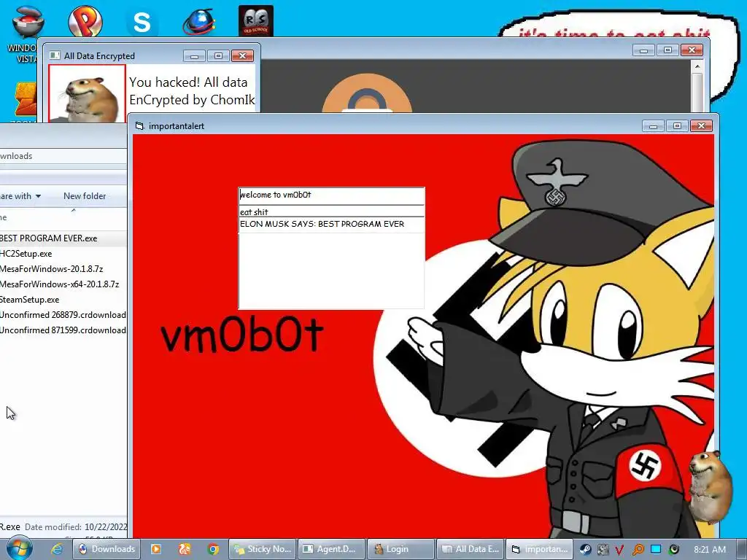Viewport: 747px width, 560px height.
Task: Open Steam tray icon
Action: click(x=586, y=549)
